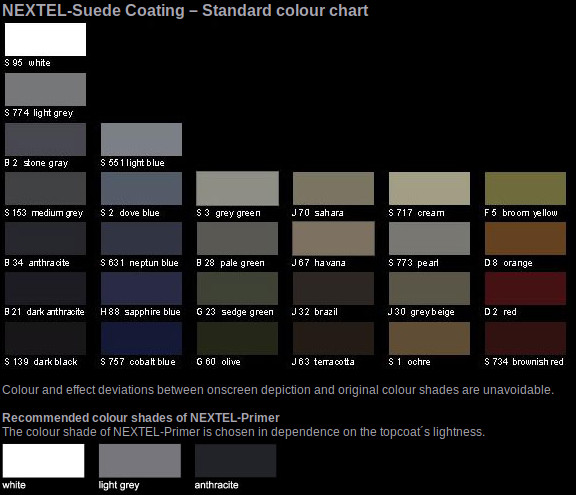The image size is (576, 495).
Task: Pick the S 1 ochre swatch
Action: [x=429, y=338]
